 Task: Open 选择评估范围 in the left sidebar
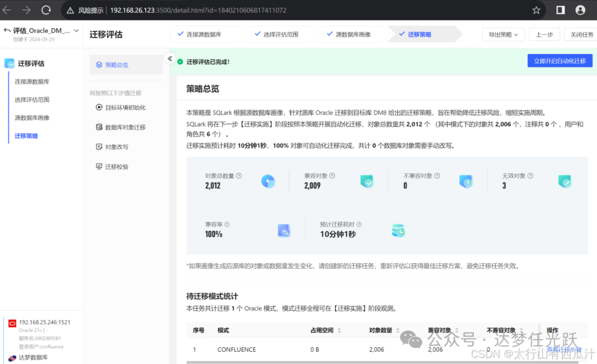pos(32,99)
